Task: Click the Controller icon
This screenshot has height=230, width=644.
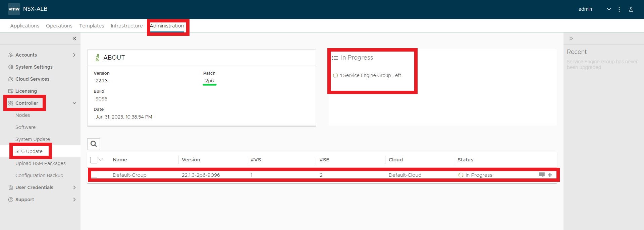Action: [11, 103]
